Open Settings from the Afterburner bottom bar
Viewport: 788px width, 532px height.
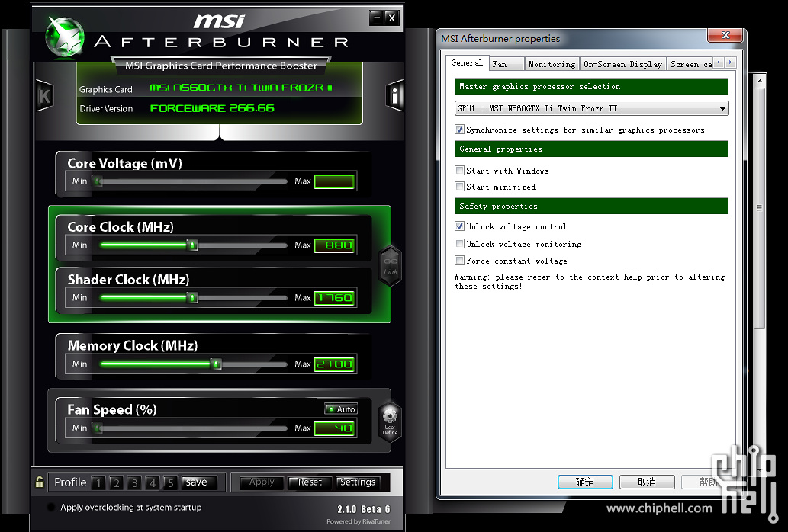(x=358, y=482)
